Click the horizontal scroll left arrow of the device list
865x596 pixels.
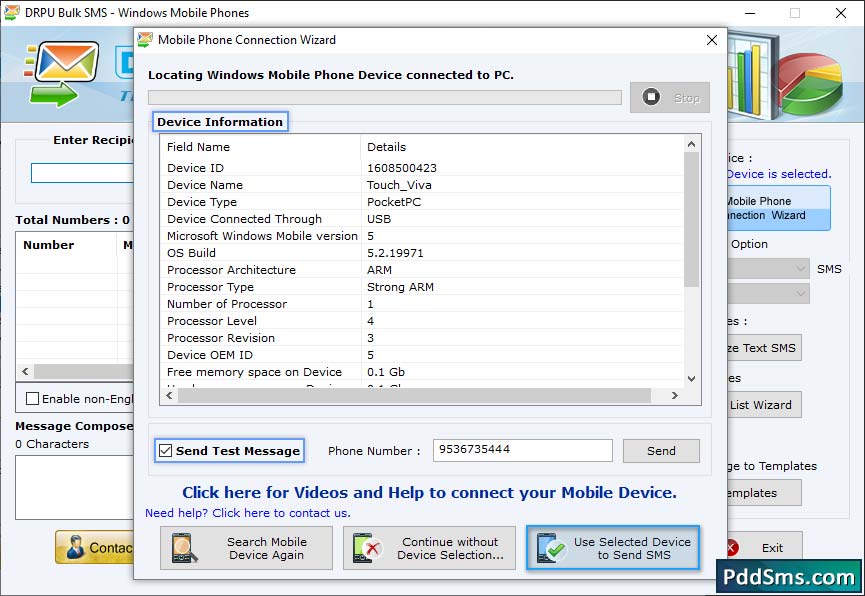pos(169,395)
